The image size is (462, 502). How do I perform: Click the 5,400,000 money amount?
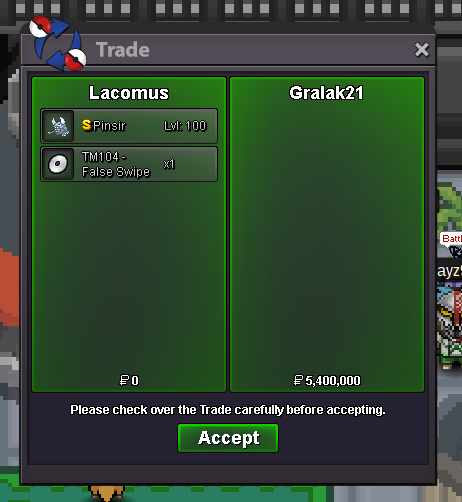(333, 381)
